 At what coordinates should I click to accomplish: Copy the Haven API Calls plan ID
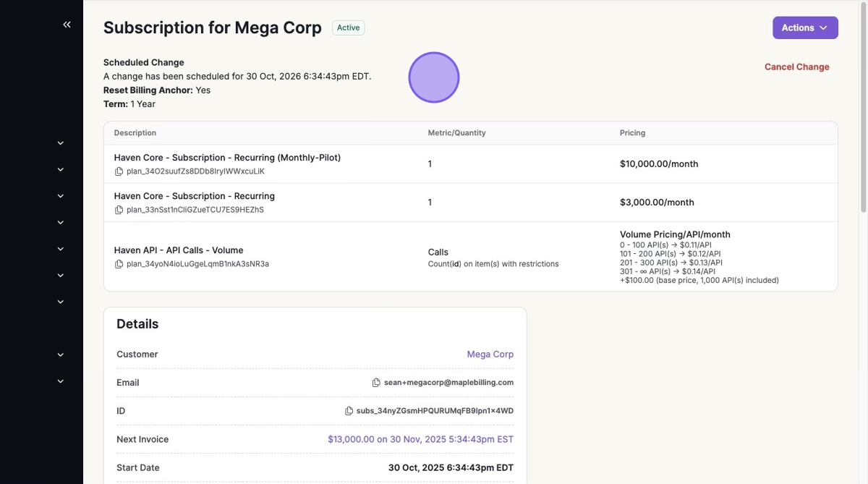tap(119, 264)
